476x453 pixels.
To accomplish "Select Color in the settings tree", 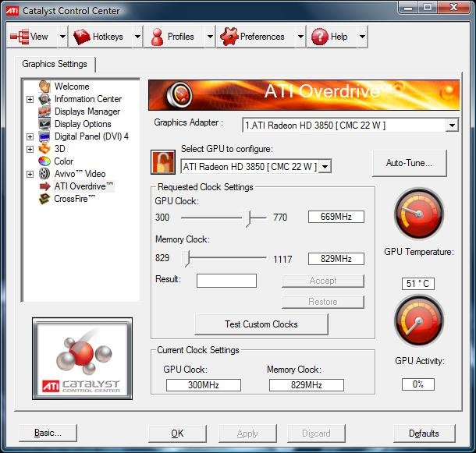I will click(64, 161).
